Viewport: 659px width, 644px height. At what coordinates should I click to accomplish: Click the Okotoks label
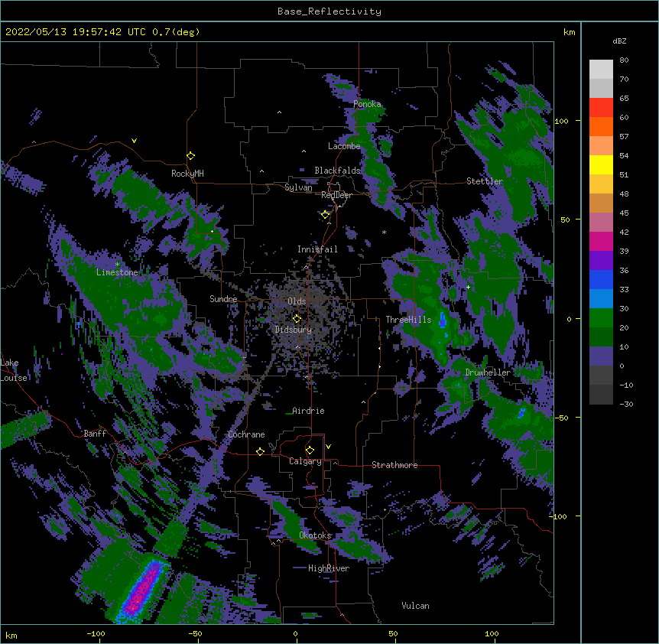(315, 535)
